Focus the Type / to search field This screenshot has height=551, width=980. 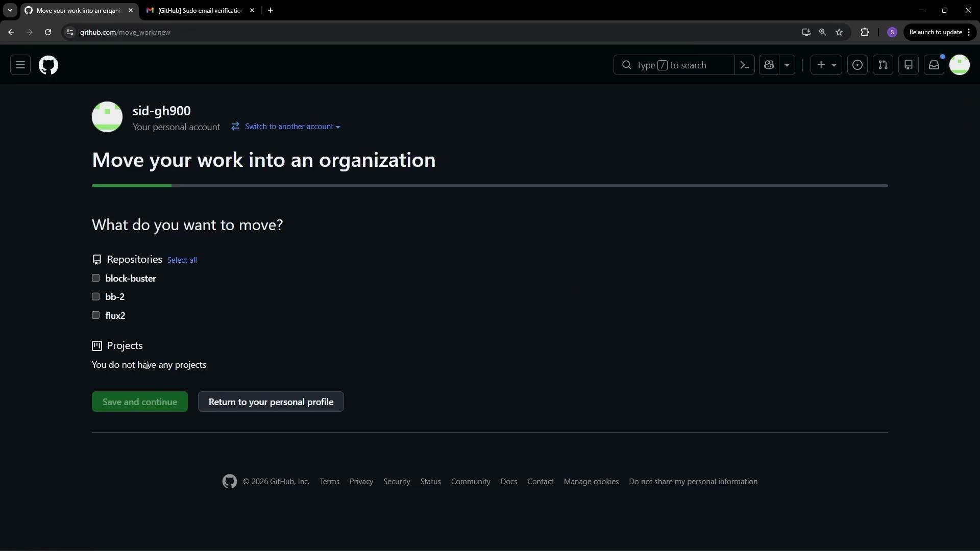coord(674,65)
